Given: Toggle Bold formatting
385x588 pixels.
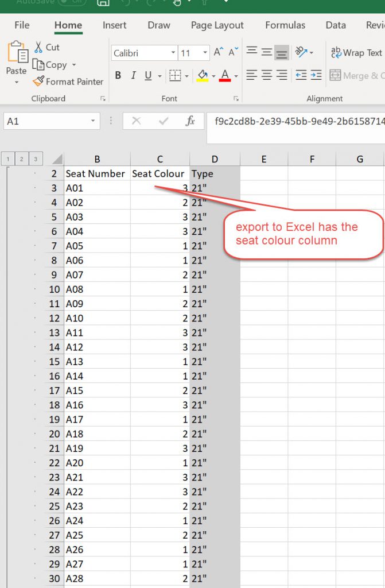Looking at the screenshot, I should 118,76.
